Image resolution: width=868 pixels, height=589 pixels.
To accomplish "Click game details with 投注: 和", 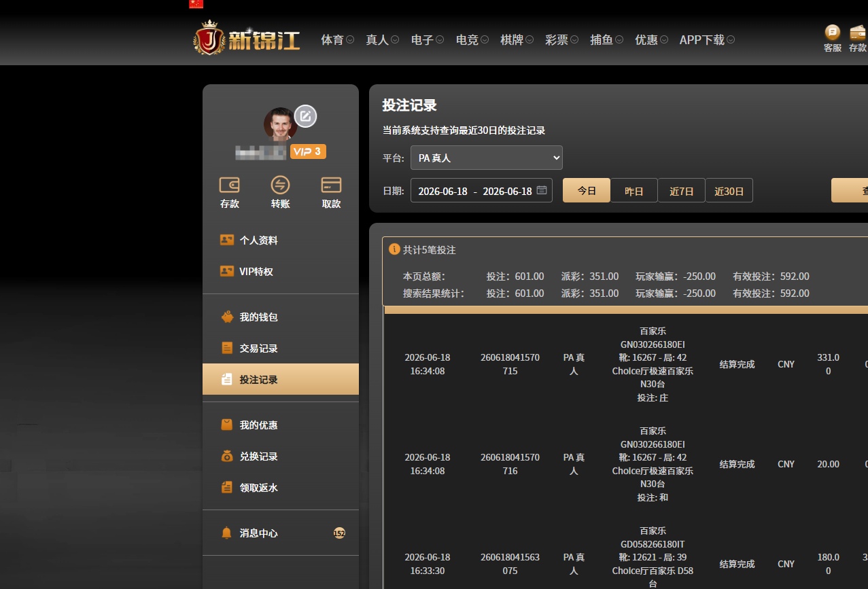I will pyautogui.click(x=653, y=464).
